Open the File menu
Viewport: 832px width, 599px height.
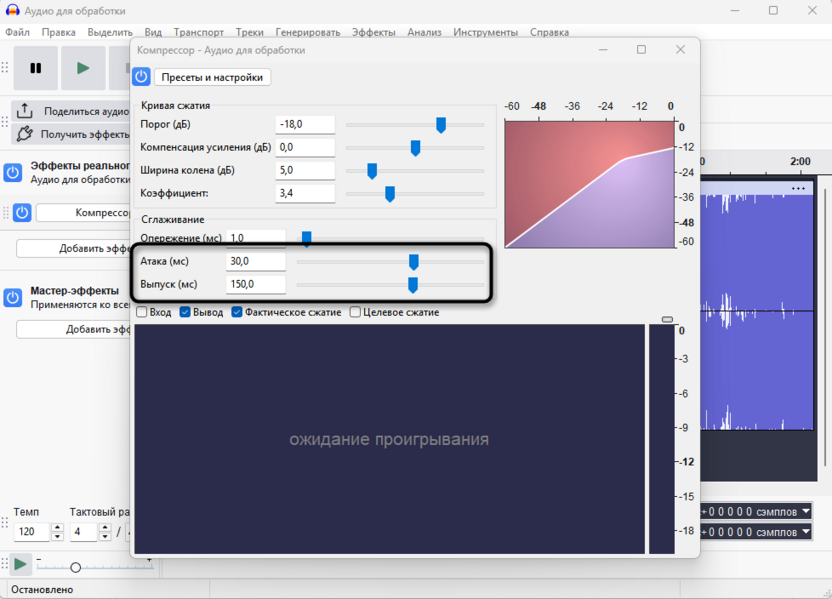pos(18,32)
